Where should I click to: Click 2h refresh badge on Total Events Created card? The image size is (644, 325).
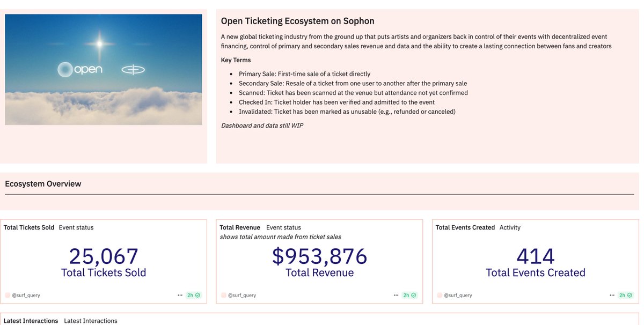click(625, 295)
